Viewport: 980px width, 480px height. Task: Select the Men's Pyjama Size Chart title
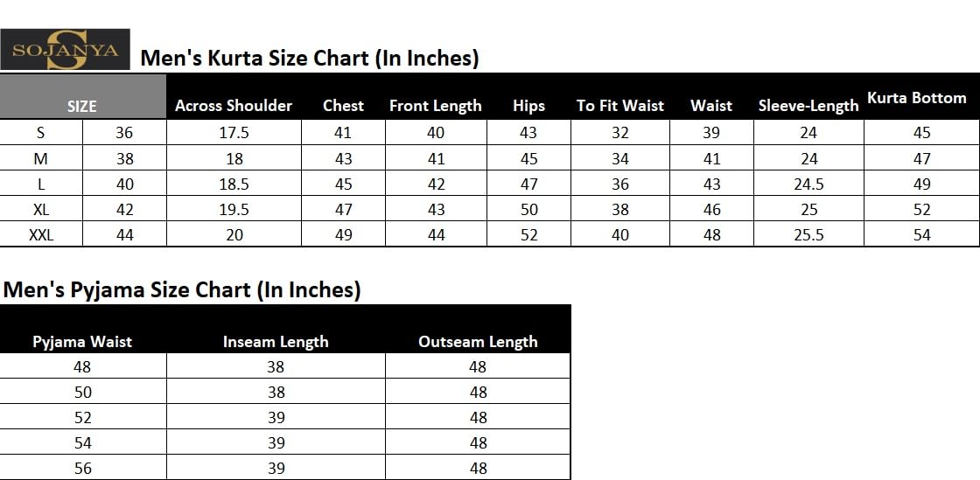pyautogui.click(x=182, y=290)
